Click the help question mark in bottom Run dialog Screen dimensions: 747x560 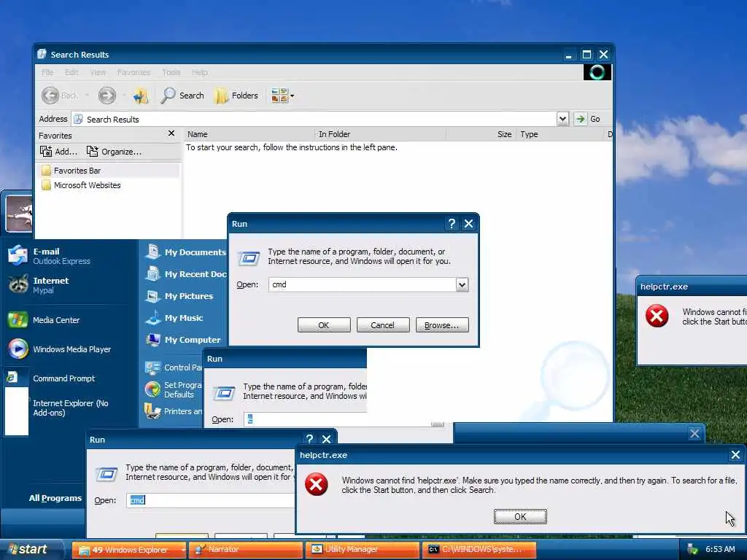[x=309, y=439]
